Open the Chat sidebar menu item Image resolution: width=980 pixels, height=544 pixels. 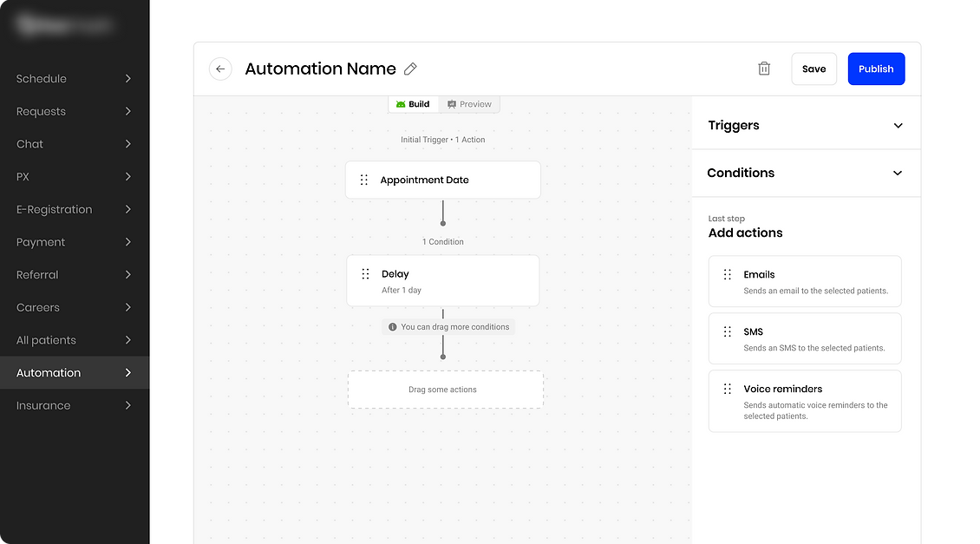(30, 144)
